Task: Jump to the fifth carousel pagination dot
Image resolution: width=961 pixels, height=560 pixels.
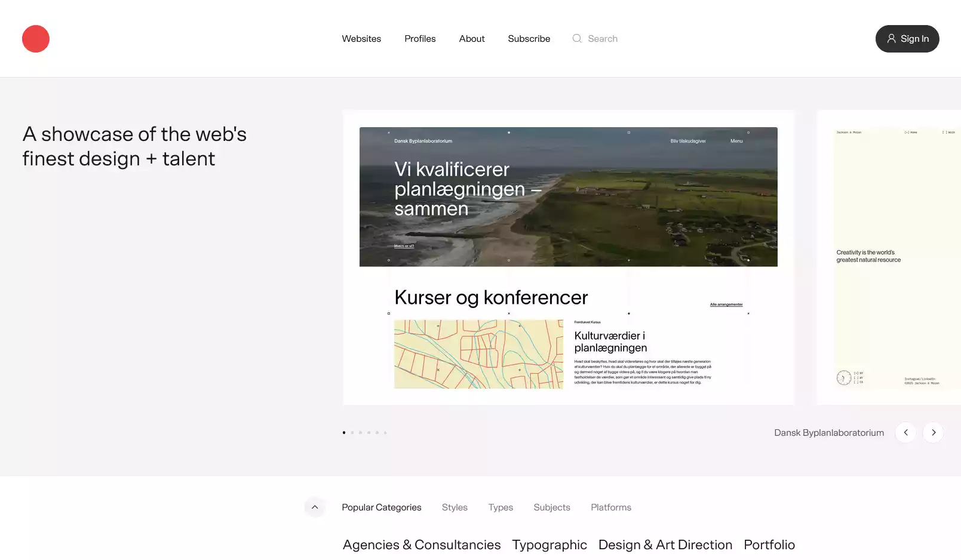Action: pyautogui.click(x=377, y=433)
